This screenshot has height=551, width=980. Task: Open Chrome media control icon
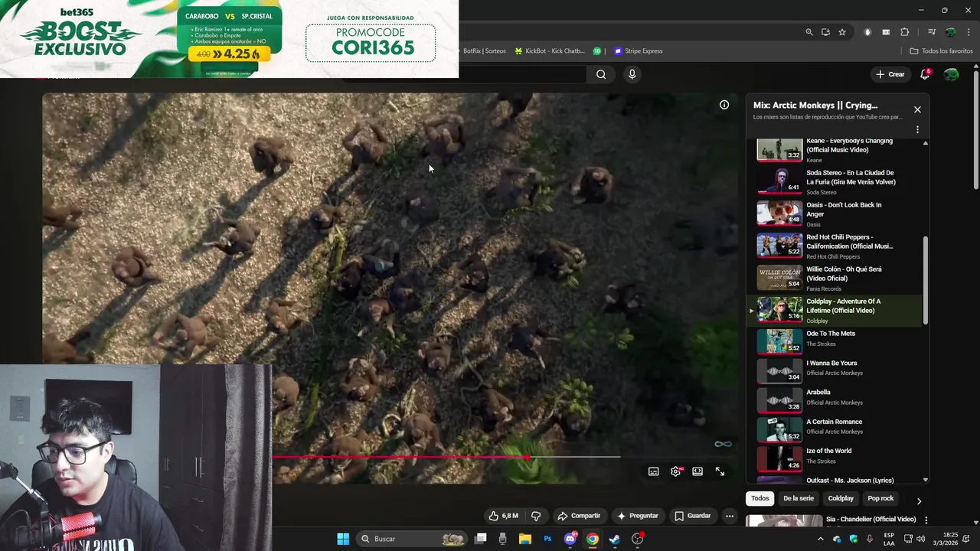click(932, 32)
